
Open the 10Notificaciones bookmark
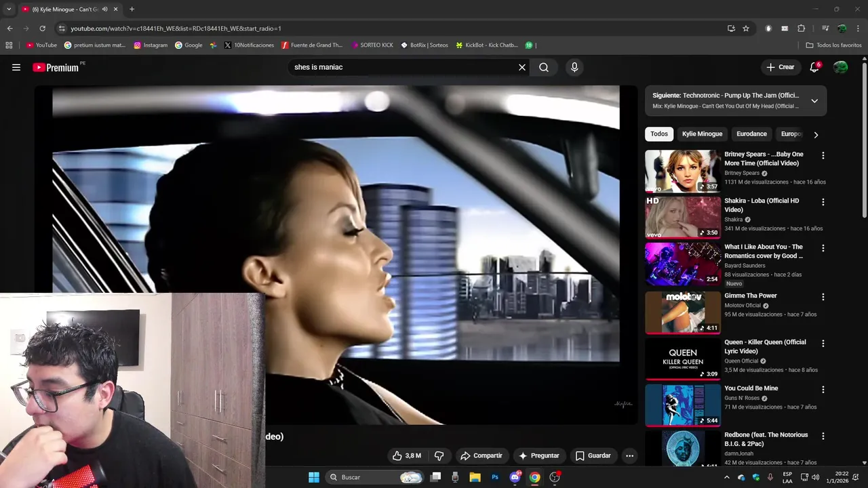click(x=249, y=45)
